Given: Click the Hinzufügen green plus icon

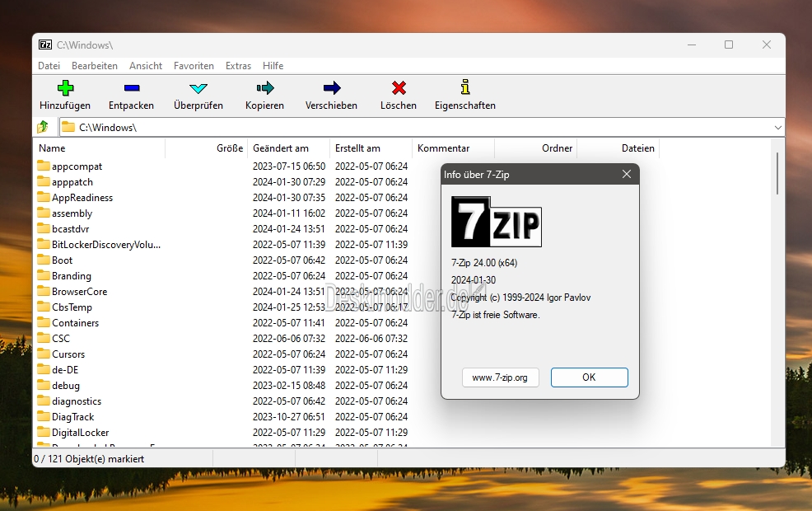Looking at the screenshot, I should 65,88.
